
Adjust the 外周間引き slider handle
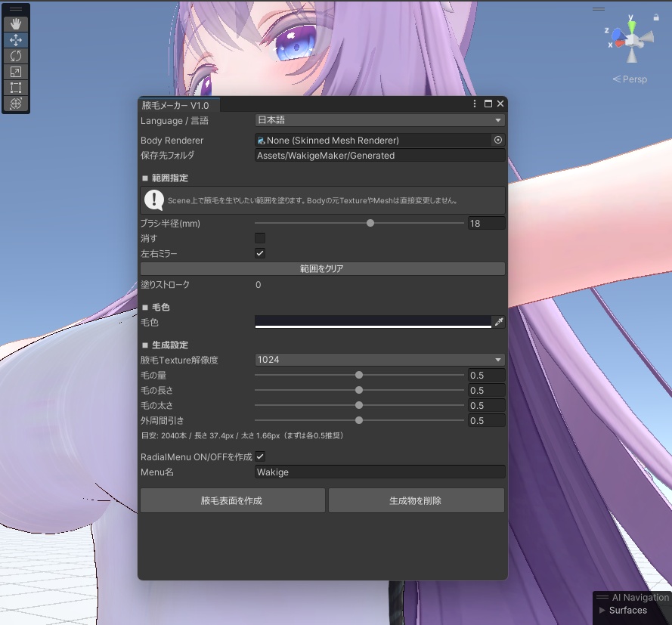[359, 421]
